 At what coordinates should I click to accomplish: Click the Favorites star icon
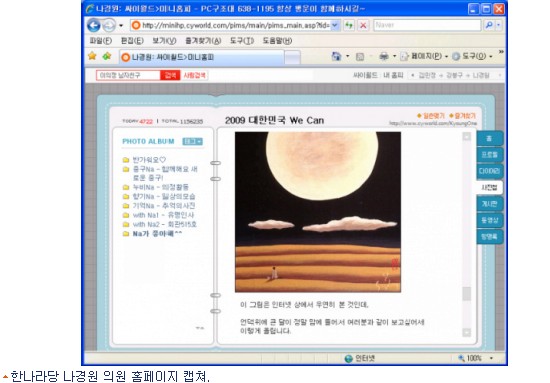[x=92, y=56]
